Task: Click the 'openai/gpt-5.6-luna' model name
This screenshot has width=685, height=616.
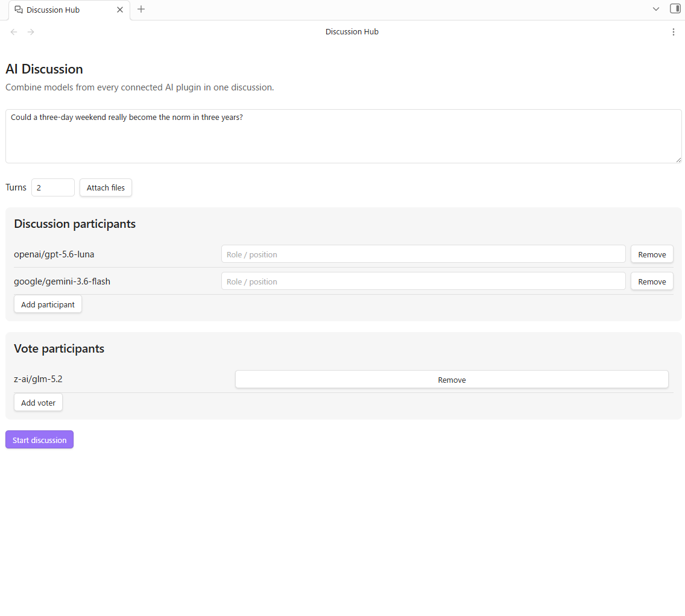Action: coord(54,254)
